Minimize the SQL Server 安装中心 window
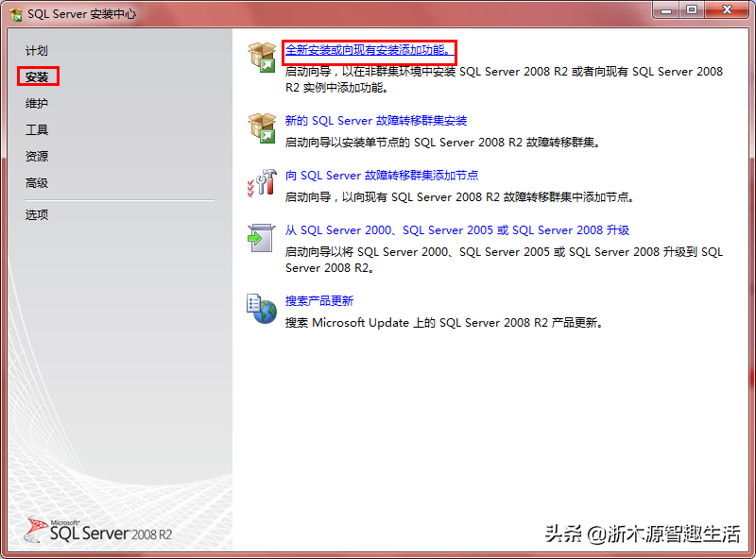 [x=668, y=12]
